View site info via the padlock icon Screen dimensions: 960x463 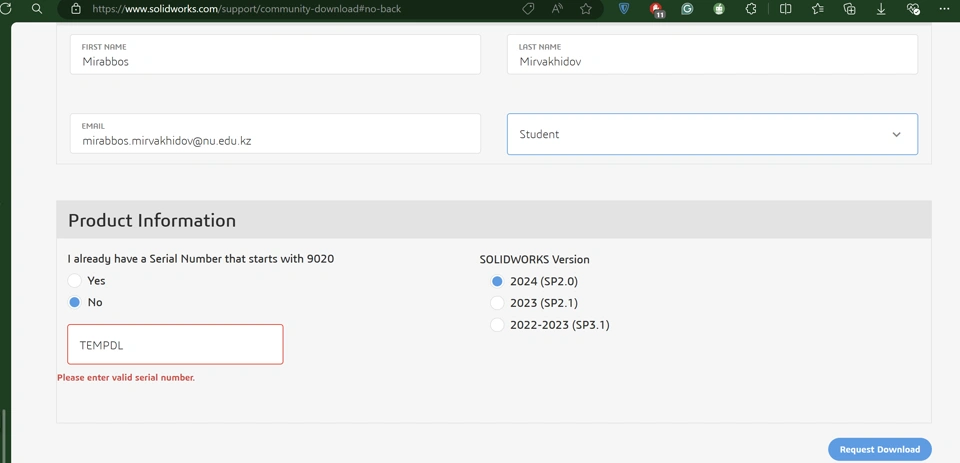pos(76,9)
